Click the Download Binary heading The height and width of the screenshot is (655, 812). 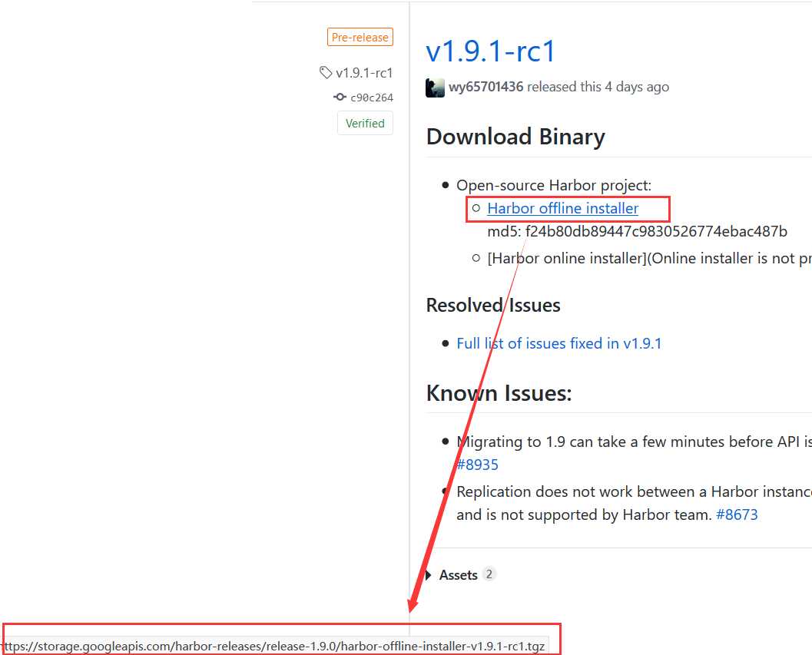(x=515, y=137)
